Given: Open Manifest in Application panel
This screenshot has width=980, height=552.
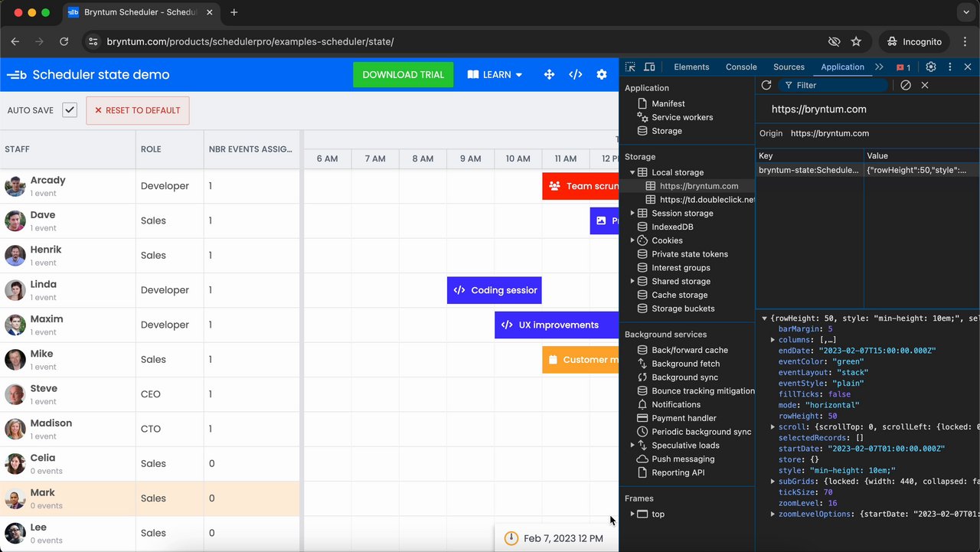Looking at the screenshot, I should click(668, 103).
